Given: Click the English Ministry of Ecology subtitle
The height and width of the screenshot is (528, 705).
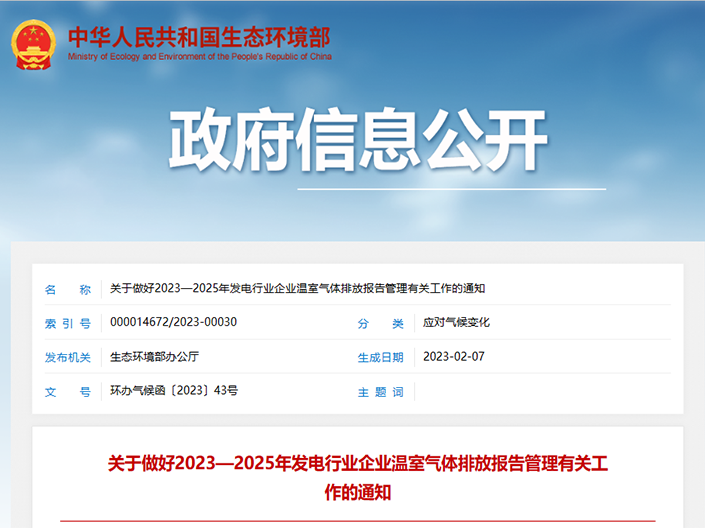Looking at the screenshot, I should pos(199,57).
